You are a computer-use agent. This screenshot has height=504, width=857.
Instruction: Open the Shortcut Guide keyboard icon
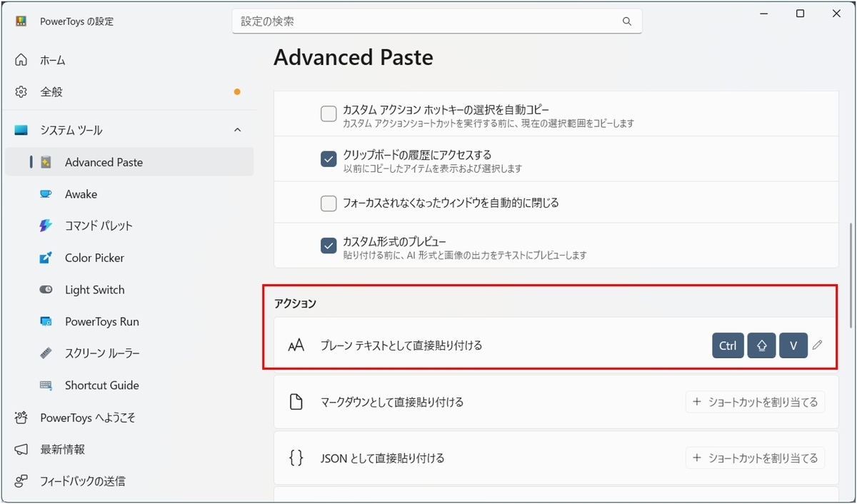[46, 385]
